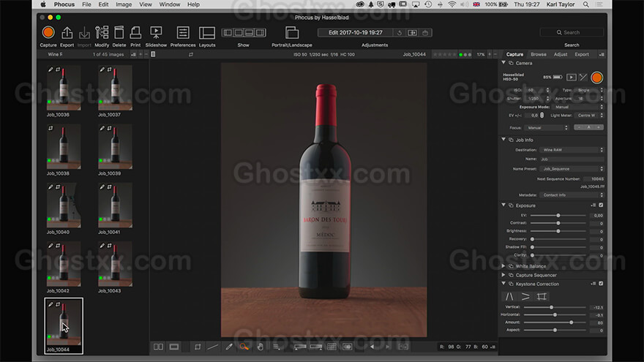Toggle the Exposure tool checkbox
This screenshot has height=362, width=644.
point(601,205)
